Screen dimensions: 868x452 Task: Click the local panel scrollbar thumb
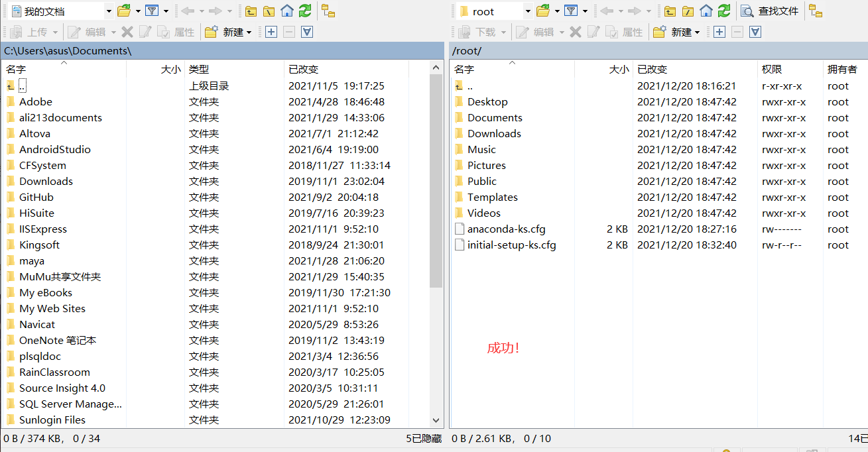coord(436,180)
